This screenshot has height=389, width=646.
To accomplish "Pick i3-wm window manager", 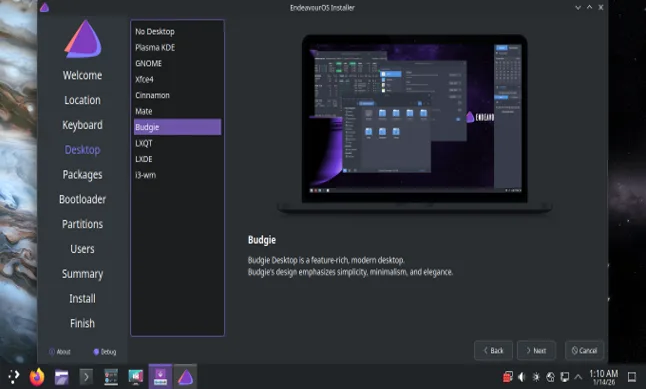I will [x=178, y=175].
